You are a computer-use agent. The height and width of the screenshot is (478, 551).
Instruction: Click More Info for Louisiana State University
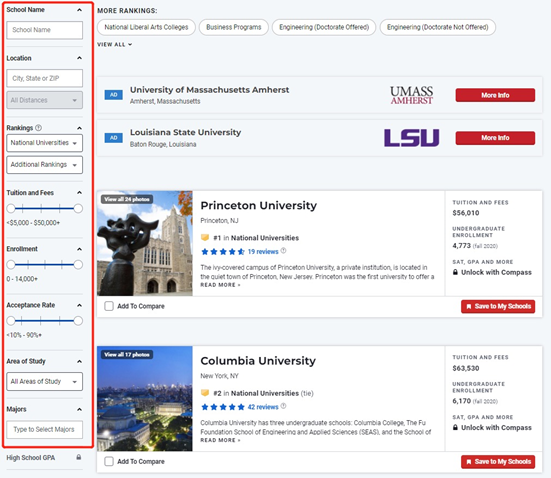495,138
